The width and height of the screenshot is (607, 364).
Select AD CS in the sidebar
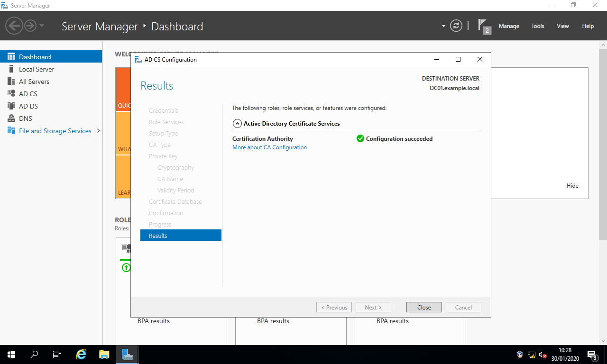[x=28, y=94]
